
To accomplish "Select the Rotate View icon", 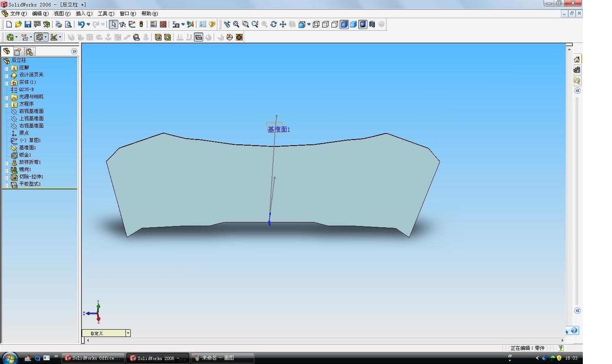I will pos(274,24).
